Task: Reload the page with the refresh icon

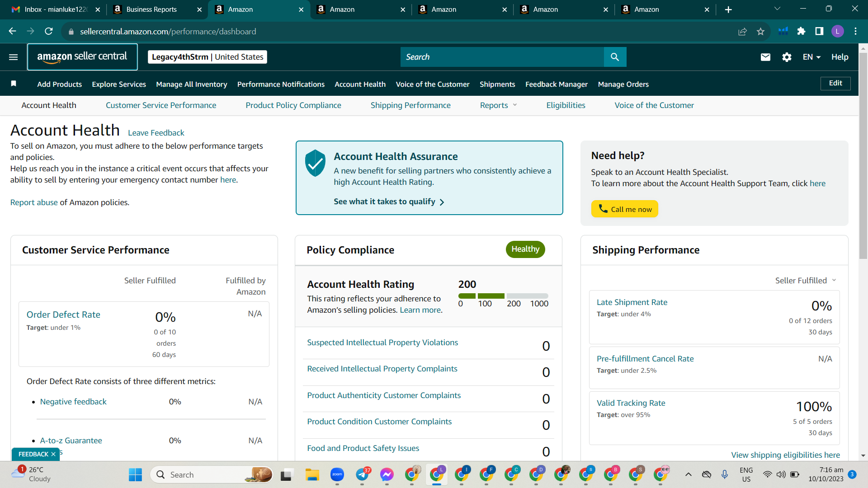Action: (x=49, y=31)
